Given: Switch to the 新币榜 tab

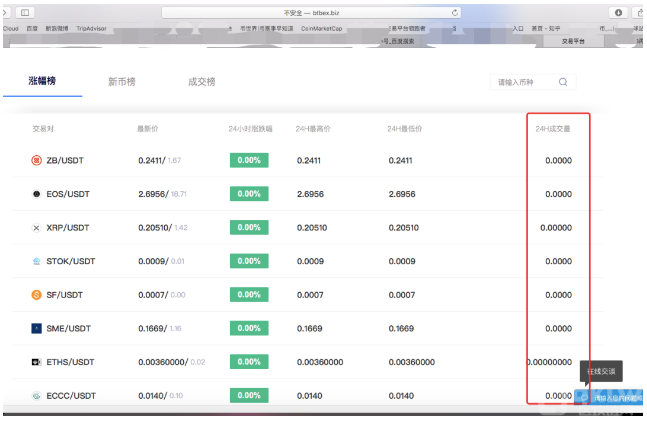Looking at the screenshot, I should (121, 82).
